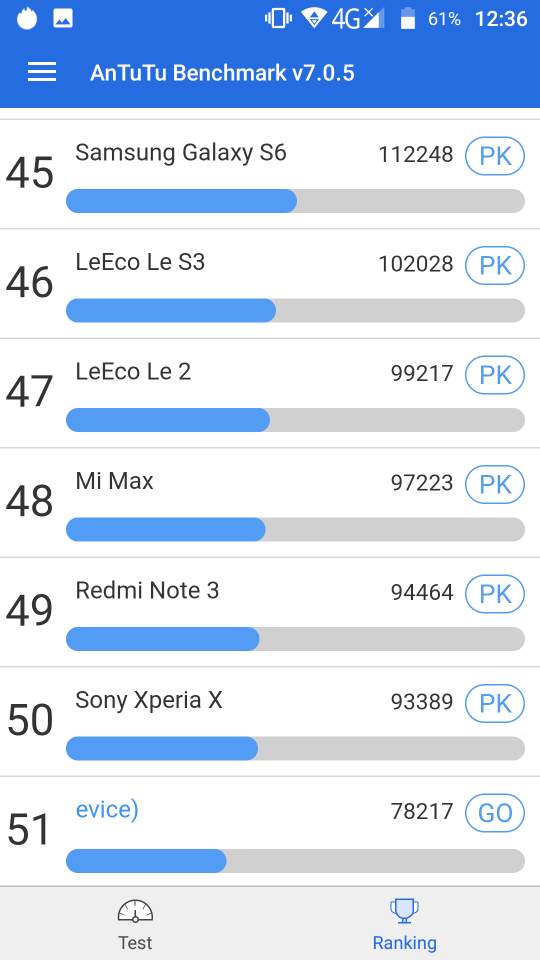Tap the trophy Ranking icon
Viewport: 540px width, 960px height.
404,910
